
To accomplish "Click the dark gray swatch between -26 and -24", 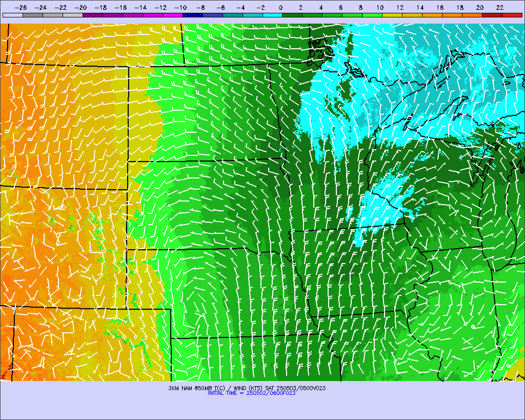I will (33, 15).
